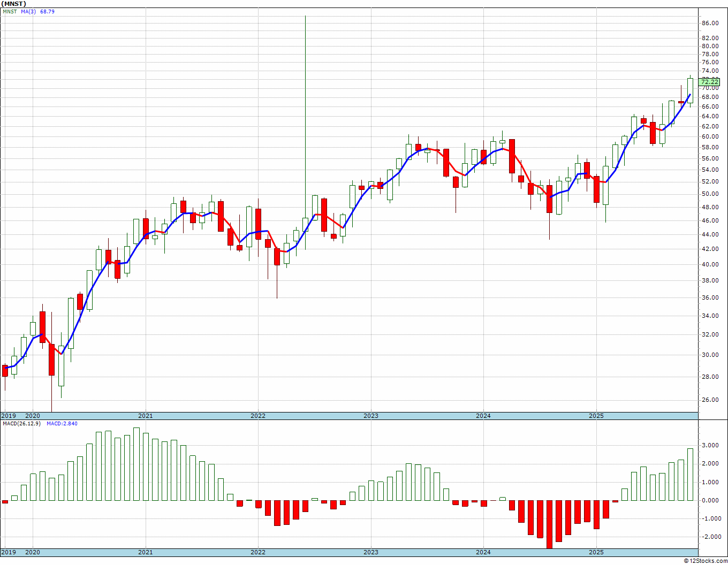Screen dimensions: 728x565
Task: Select the 56.00 price axis label
Action: pyautogui.click(x=710, y=158)
